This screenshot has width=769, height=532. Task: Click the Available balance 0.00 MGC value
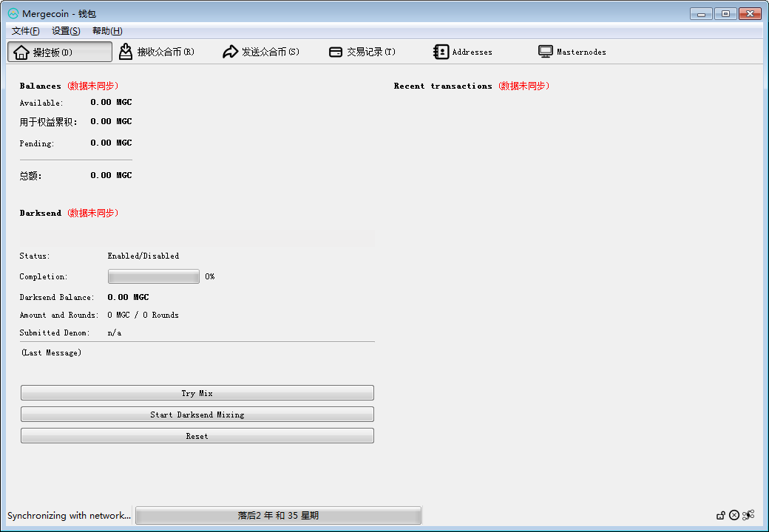[112, 102]
